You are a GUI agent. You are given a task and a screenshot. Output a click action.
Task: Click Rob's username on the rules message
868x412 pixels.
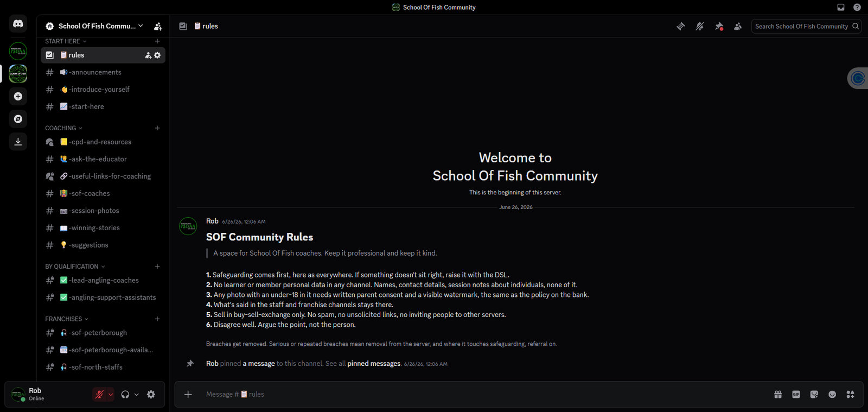point(212,221)
